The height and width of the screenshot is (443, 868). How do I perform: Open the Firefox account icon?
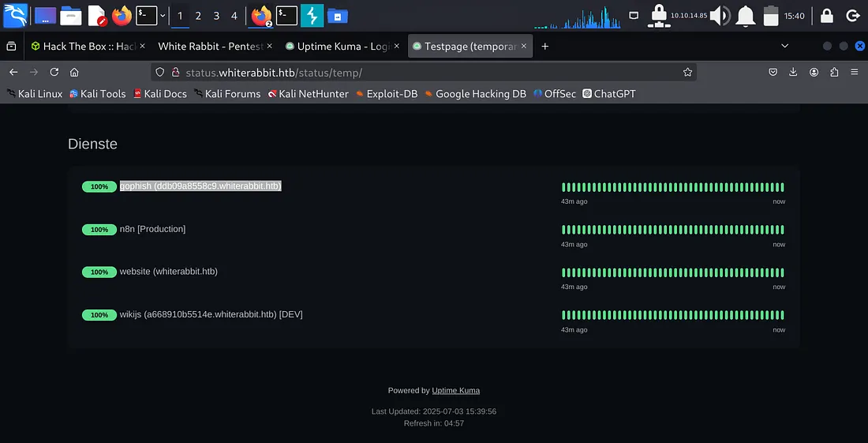(814, 72)
